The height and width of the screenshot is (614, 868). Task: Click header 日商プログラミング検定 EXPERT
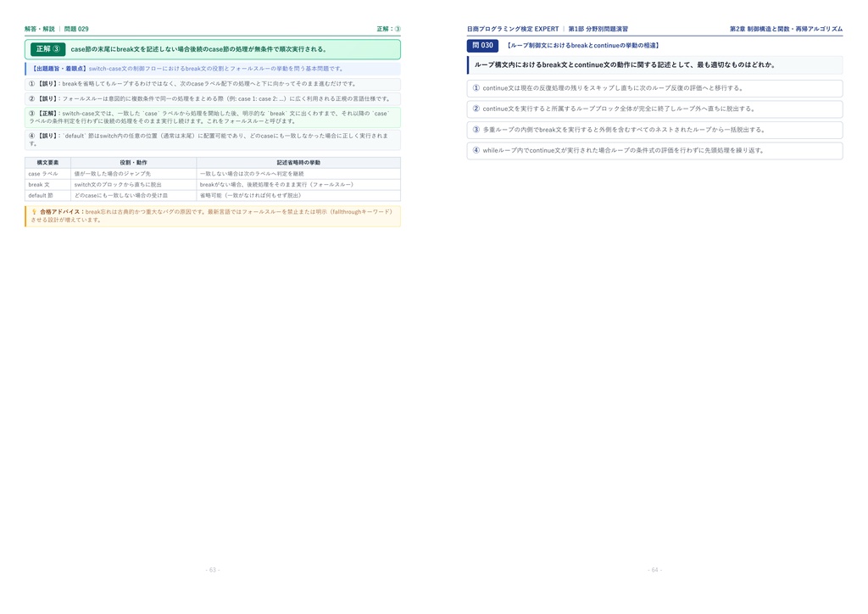513,29
